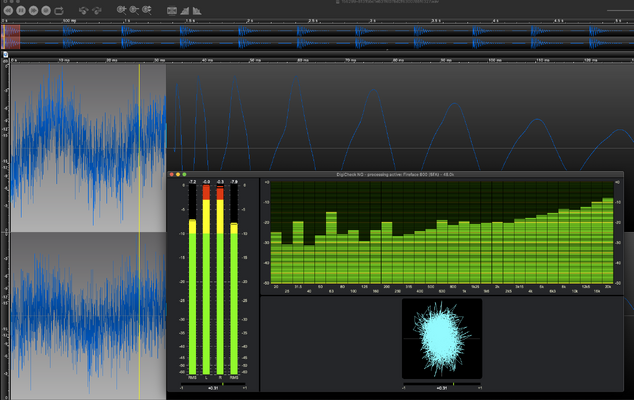The width and height of the screenshot is (634, 400).
Task: Zoom to selection magnifier icon
Action: (x=147, y=11)
